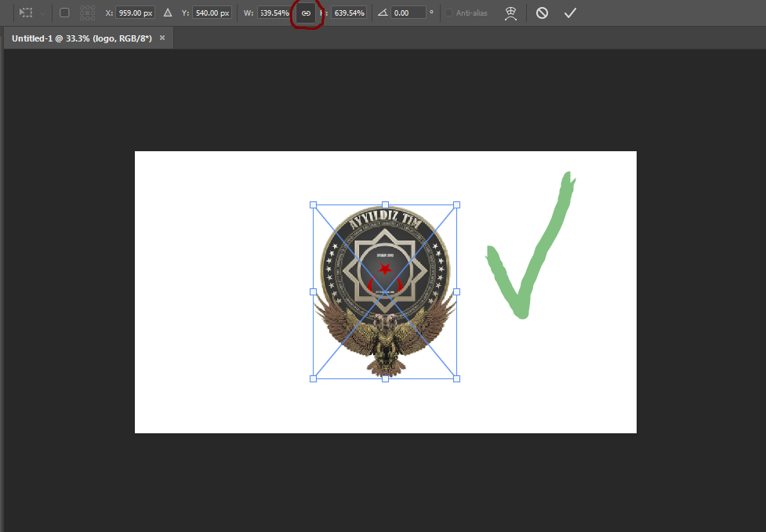Click the maintain aspect ratio link icon
Screen dimensions: 766x532
(x=306, y=13)
